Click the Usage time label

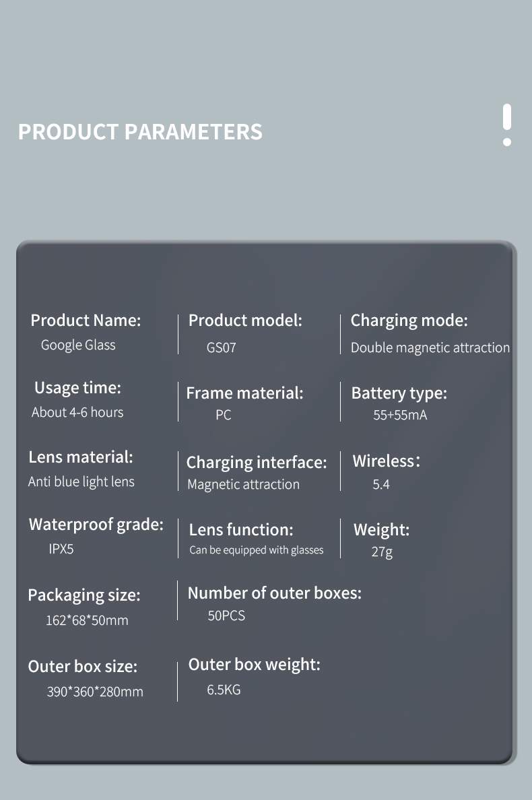click(77, 388)
